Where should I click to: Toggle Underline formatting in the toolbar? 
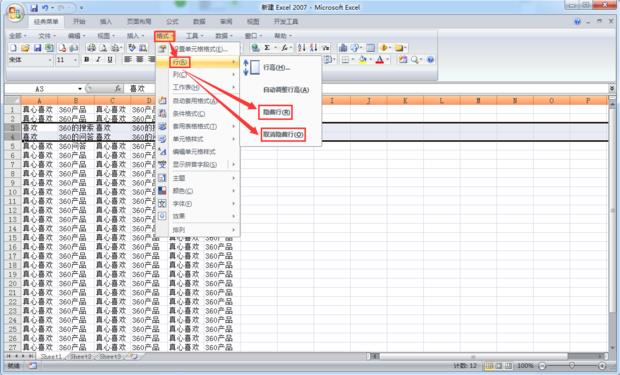[110, 60]
